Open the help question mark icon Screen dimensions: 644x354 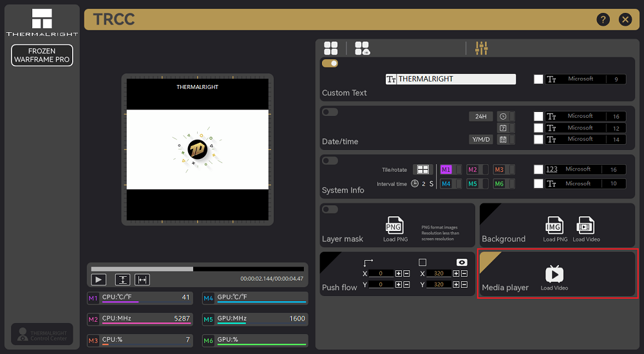coord(603,19)
